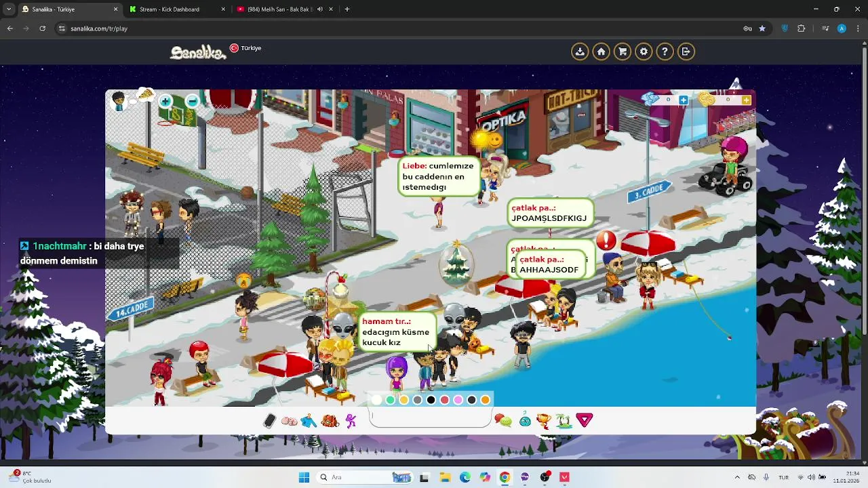Switch to the Melih Sarı YouTube tab
The width and height of the screenshot is (868, 488).
[278, 9]
